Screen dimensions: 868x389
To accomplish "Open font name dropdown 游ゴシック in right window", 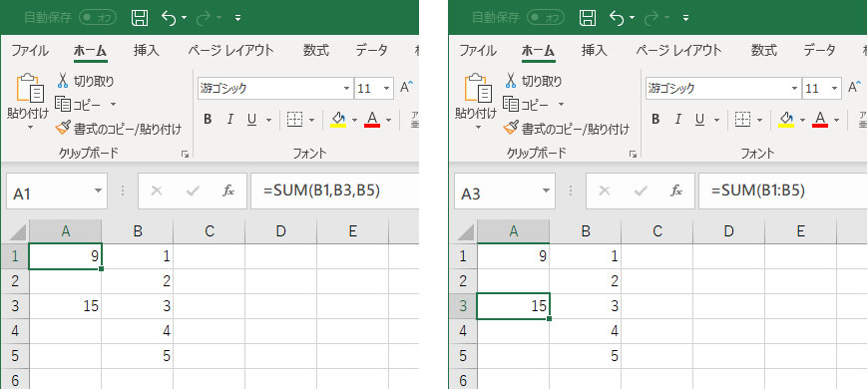I will pyautogui.click(x=795, y=89).
